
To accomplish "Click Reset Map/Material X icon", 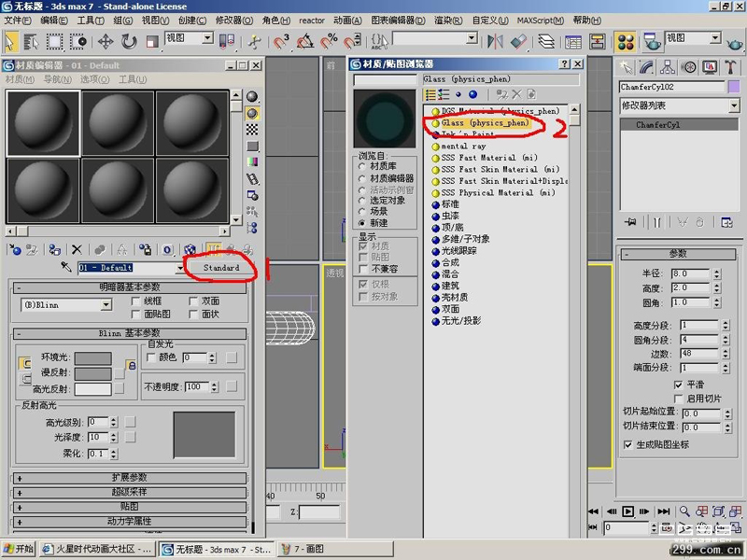I will click(77, 249).
